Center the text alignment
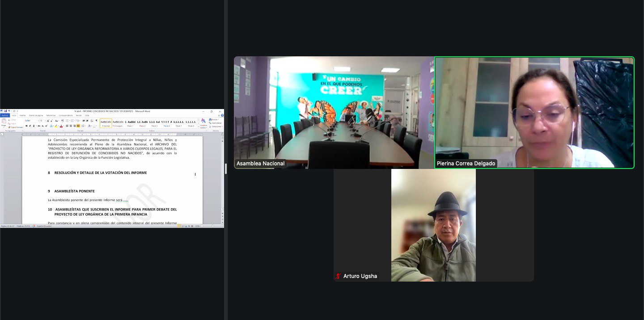Image resolution: width=644 pixels, height=320 pixels. click(x=71, y=126)
